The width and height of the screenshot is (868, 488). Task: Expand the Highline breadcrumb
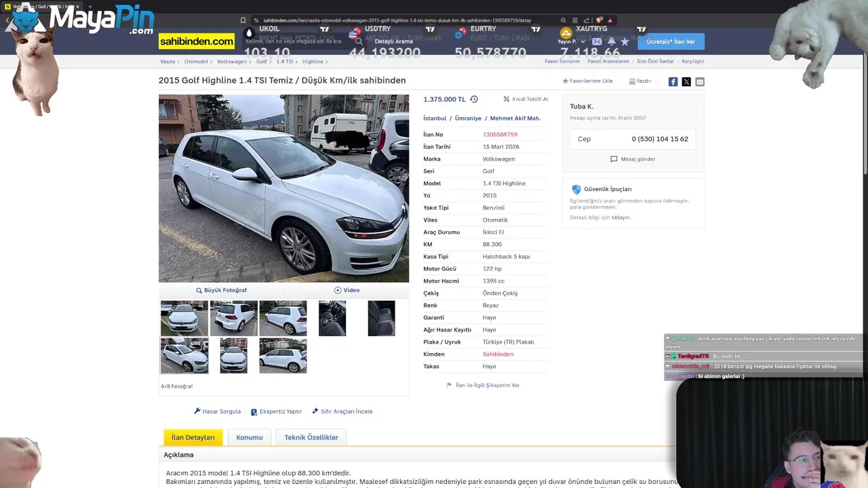coord(315,62)
